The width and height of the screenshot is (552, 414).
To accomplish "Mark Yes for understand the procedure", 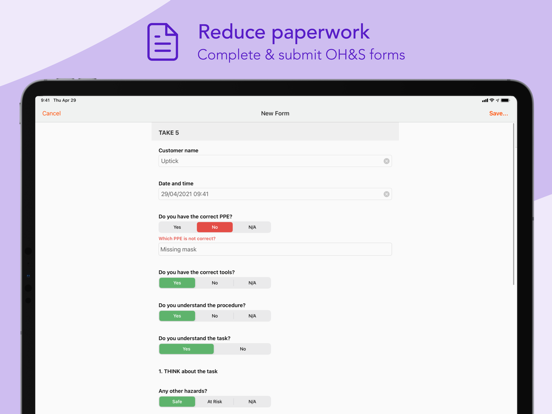I will click(x=177, y=316).
